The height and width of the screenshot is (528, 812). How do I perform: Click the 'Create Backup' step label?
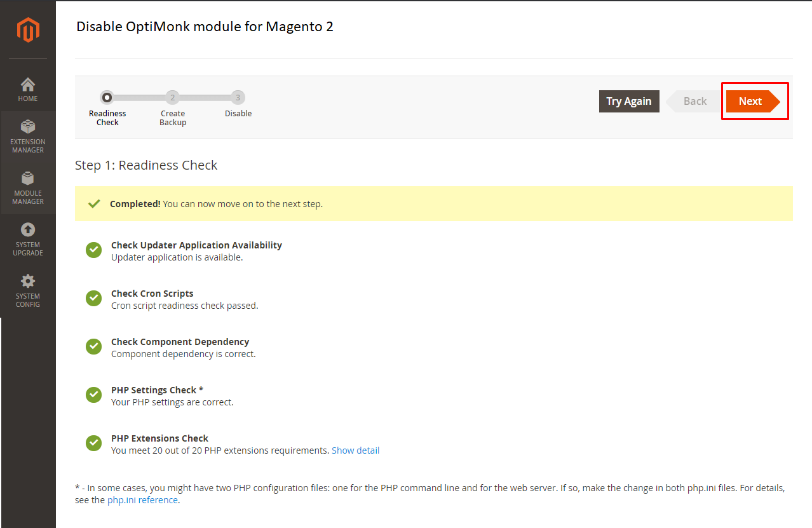173,118
